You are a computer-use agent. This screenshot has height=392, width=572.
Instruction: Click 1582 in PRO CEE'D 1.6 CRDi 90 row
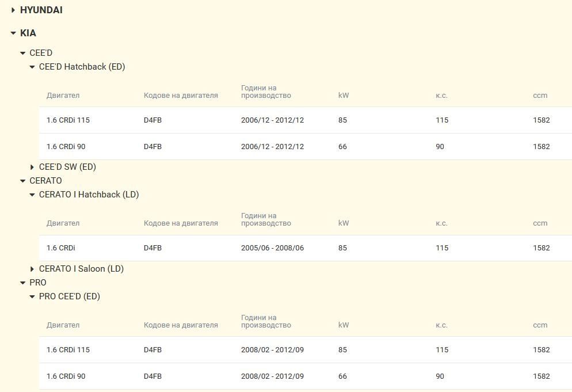click(x=542, y=376)
